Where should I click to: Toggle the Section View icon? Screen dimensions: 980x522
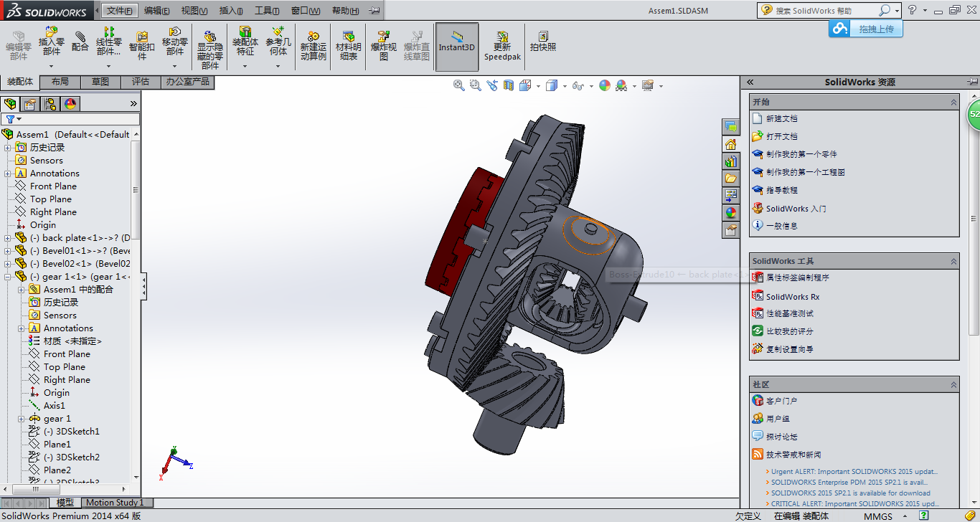pyautogui.click(x=508, y=85)
